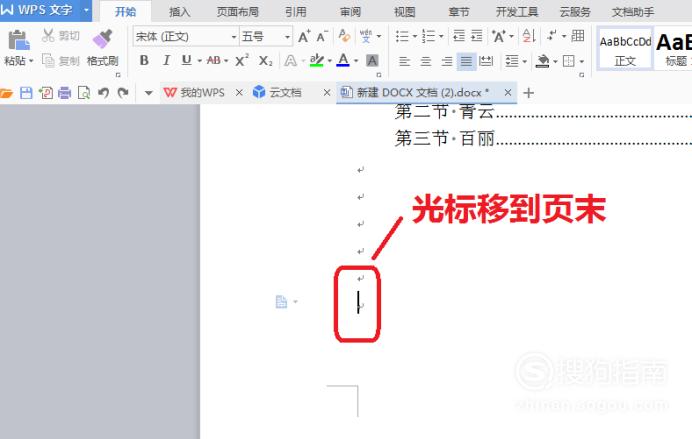Click the clear formatting eraser icon

click(x=345, y=36)
